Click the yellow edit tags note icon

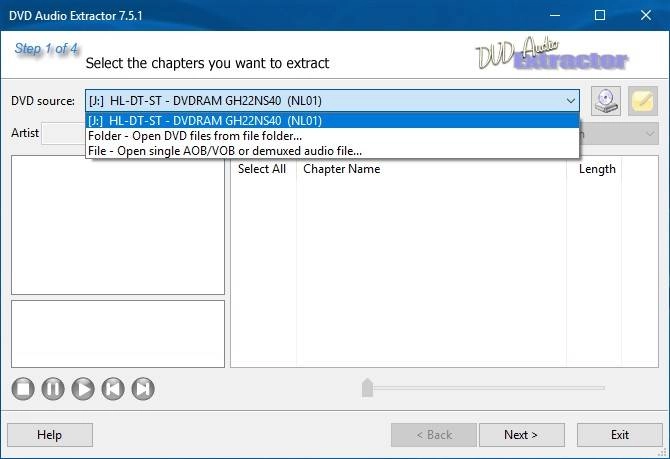643,101
